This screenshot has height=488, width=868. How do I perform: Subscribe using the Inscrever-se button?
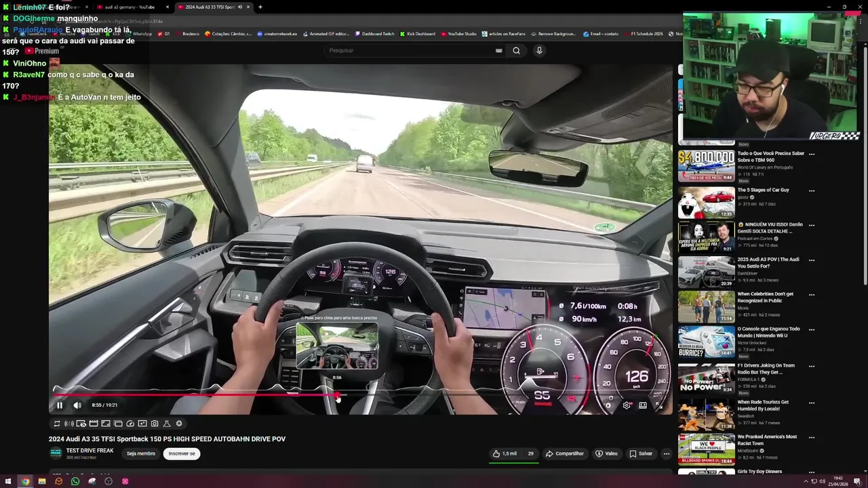click(182, 453)
